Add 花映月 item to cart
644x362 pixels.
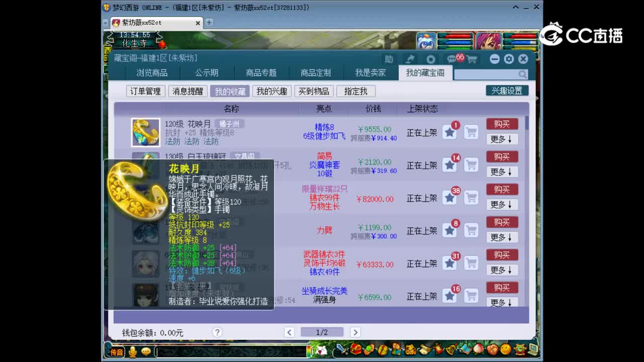click(471, 132)
